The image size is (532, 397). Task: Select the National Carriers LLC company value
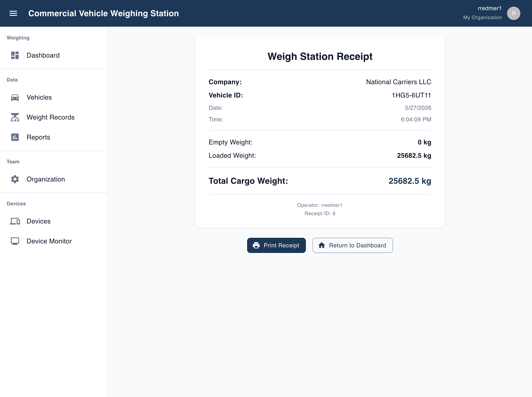click(398, 82)
